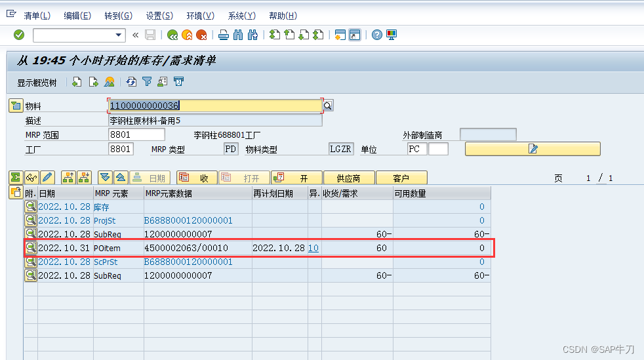Viewport: 644px width, 360px height.
Task: Click the 单位 field showing PC
Action: 417,149
